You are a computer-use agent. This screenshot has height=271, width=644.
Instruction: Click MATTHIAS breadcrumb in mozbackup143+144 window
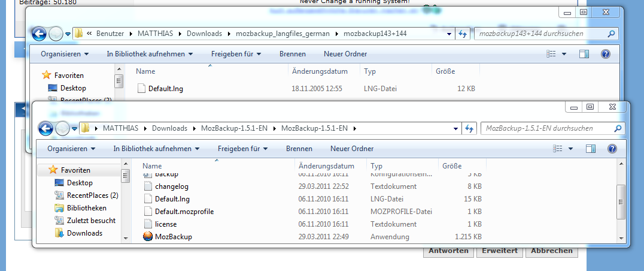(154, 34)
